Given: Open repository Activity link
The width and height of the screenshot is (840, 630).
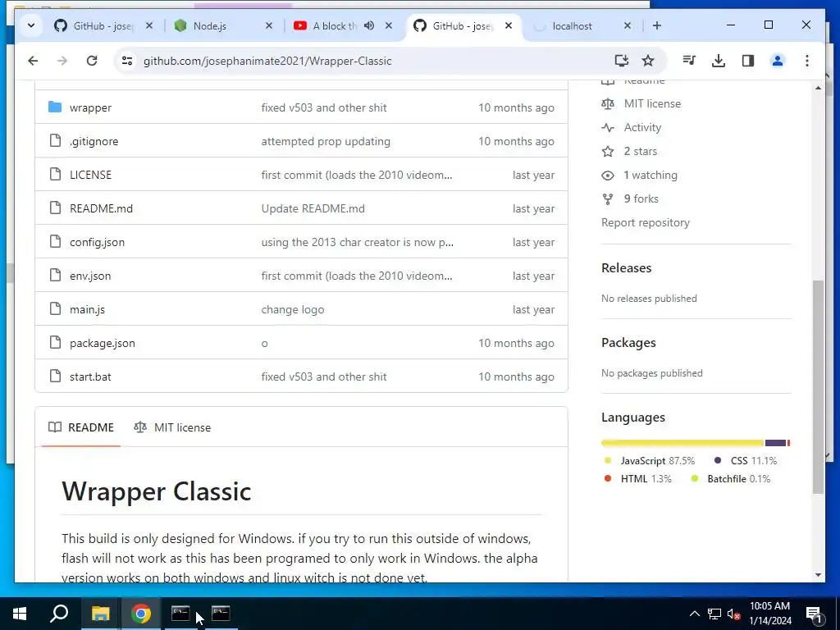Looking at the screenshot, I should (642, 127).
